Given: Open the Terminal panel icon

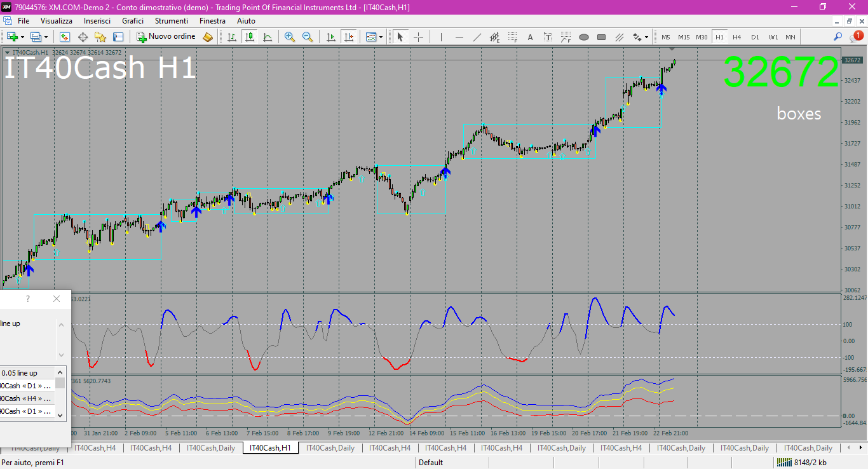Looking at the screenshot, I should click(118, 37).
